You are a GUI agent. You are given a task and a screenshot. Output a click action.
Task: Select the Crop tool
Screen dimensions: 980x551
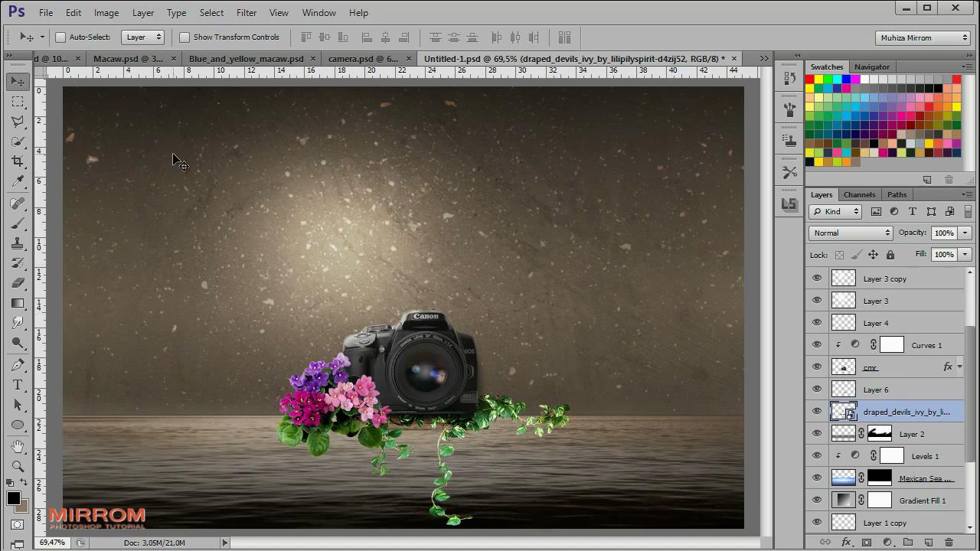[x=18, y=161]
